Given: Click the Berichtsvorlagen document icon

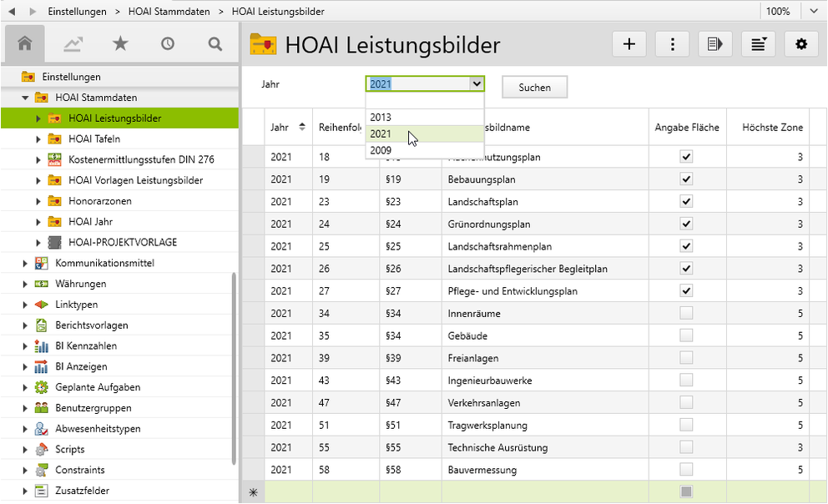Looking at the screenshot, I should (x=41, y=325).
